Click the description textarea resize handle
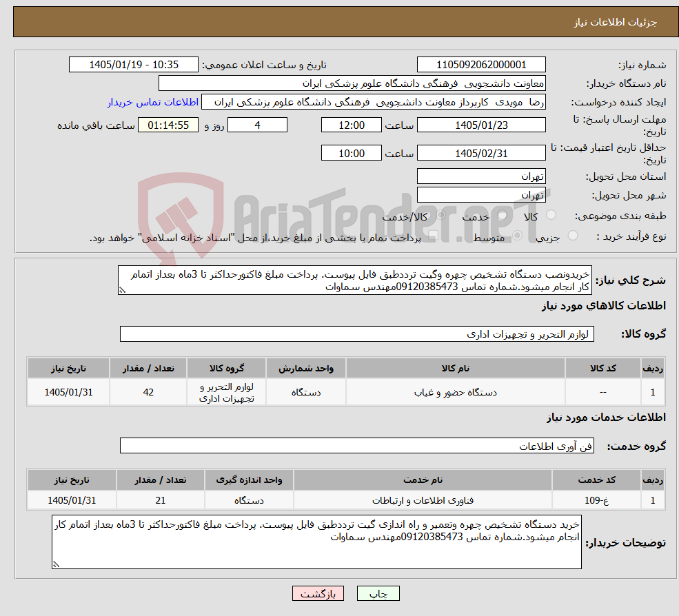 click(122, 291)
